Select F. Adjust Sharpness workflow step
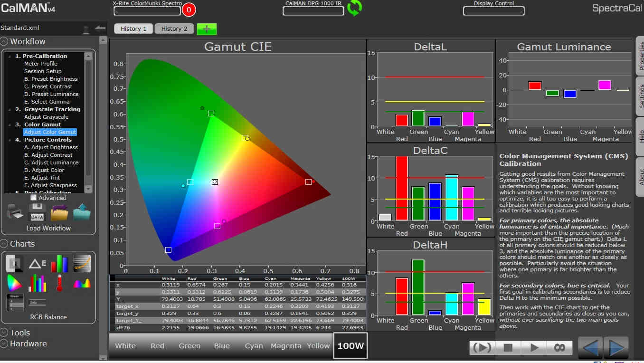Screen dimensions: 644x363 (50, 185)
